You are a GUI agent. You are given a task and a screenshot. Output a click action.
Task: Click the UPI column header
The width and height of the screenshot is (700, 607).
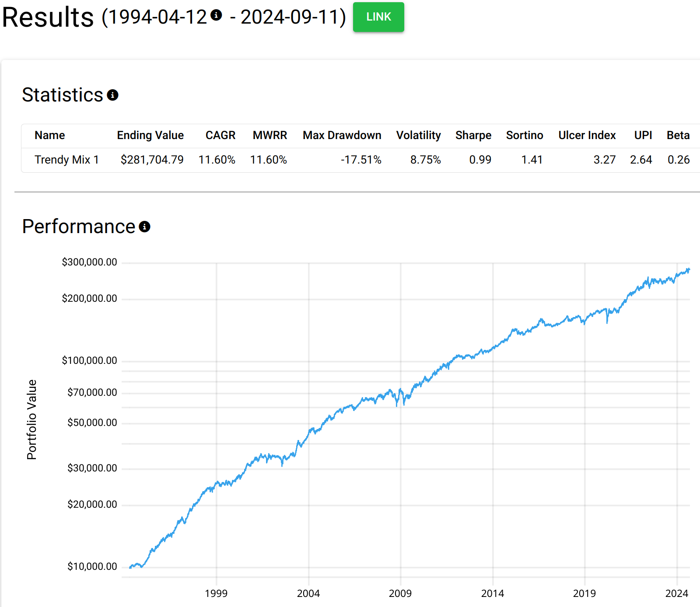(643, 136)
